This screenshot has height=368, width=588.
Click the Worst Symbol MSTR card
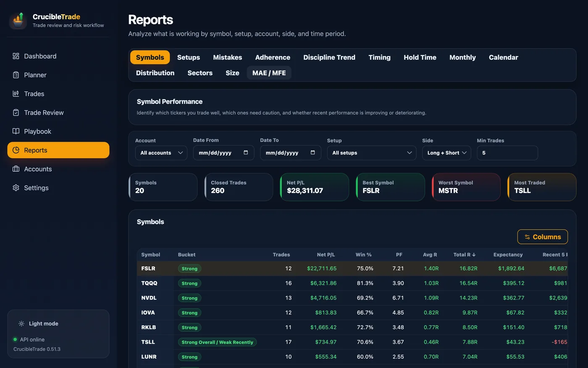(x=466, y=187)
